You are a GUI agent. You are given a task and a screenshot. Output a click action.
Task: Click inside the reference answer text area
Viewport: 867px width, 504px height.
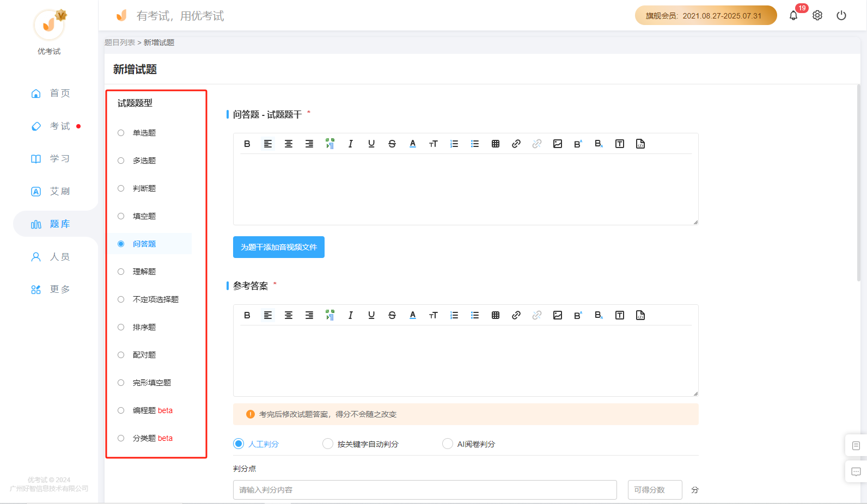(466, 360)
